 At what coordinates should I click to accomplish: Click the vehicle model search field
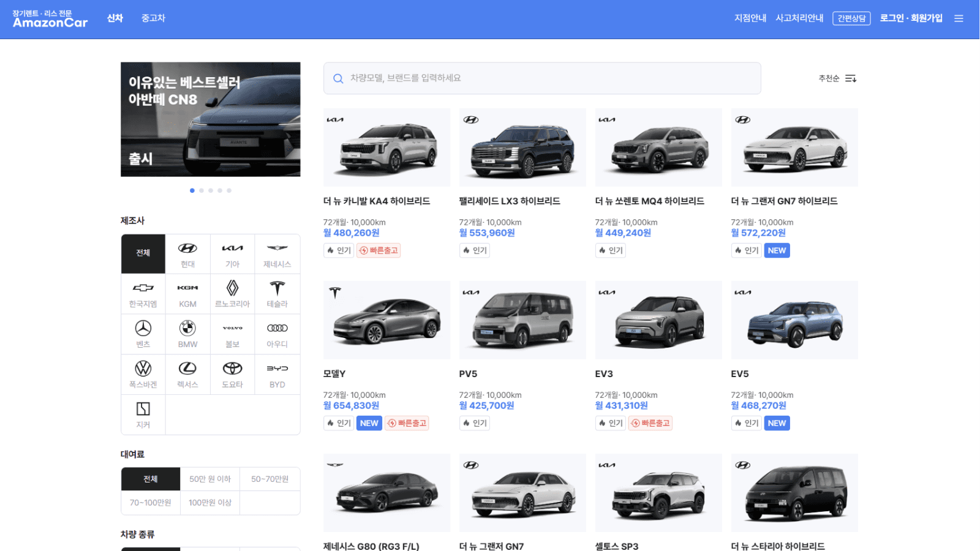point(542,78)
